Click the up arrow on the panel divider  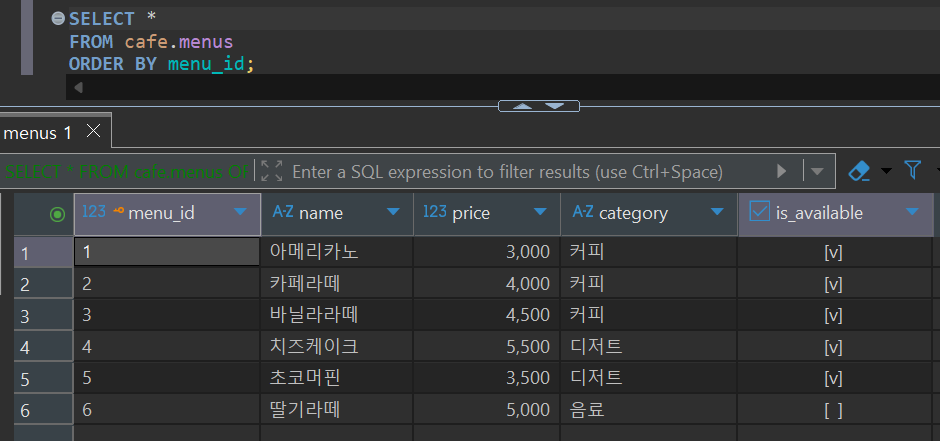click(x=523, y=106)
